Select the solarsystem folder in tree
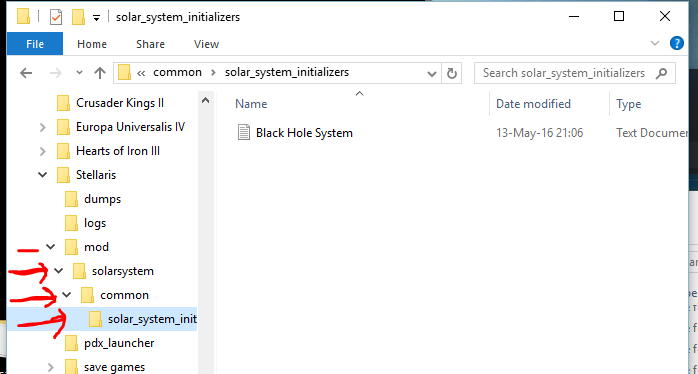Screen dimensions: 698x374 coord(123,271)
